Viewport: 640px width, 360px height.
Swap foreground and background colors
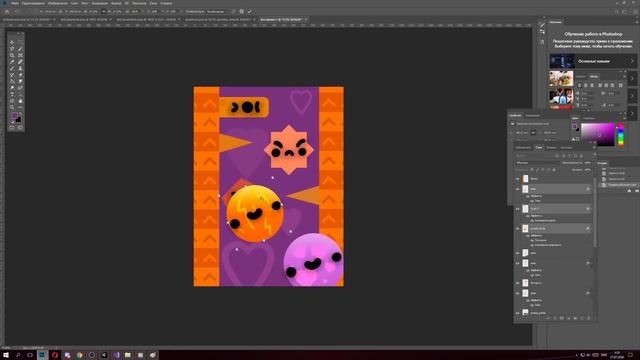(20, 114)
